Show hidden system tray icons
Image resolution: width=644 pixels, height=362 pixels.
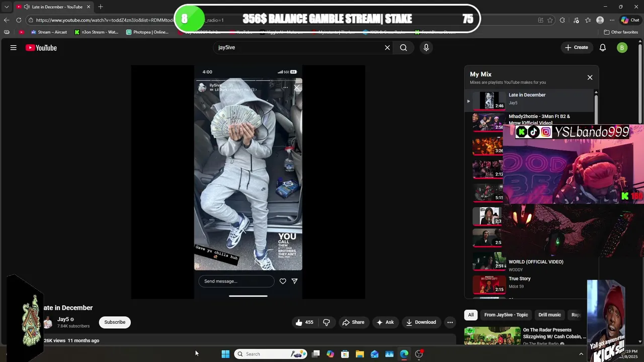point(581,354)
